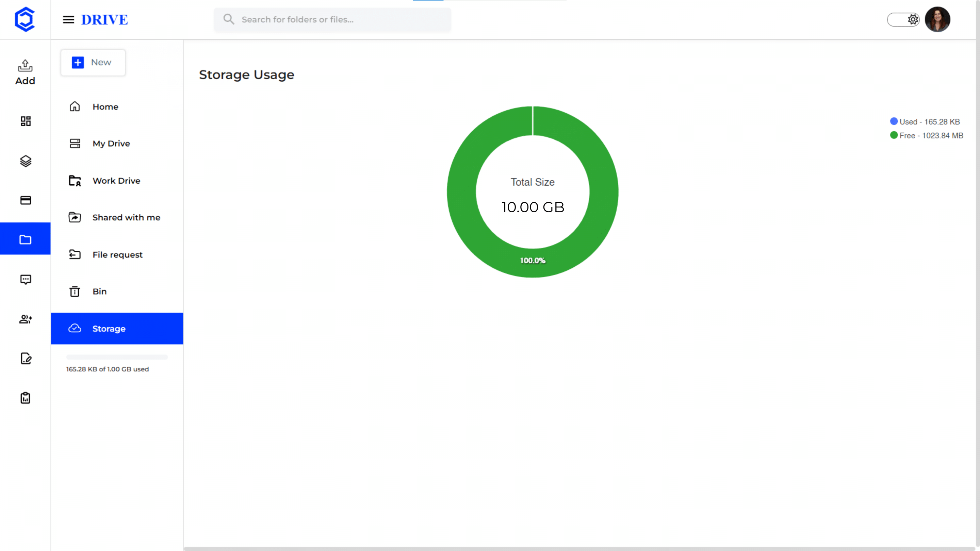Click the DRIVE title link
Image resolution: width=980 pixels, height=551 pixels.
coord(104,20)
